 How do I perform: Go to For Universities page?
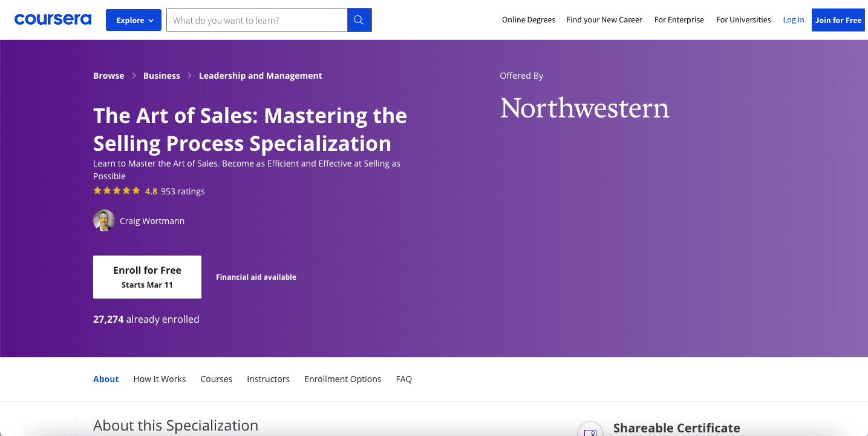point(743,20)
